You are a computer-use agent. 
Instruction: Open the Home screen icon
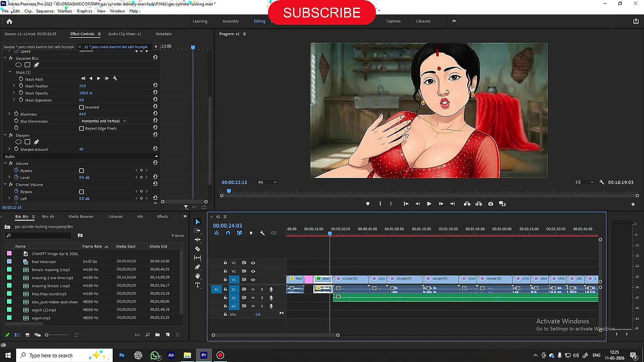pos(9,21)
